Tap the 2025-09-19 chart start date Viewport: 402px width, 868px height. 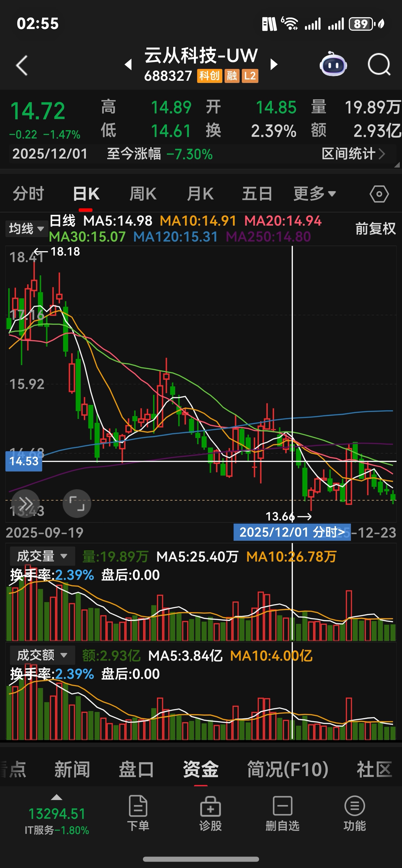(x=44, y=533)
